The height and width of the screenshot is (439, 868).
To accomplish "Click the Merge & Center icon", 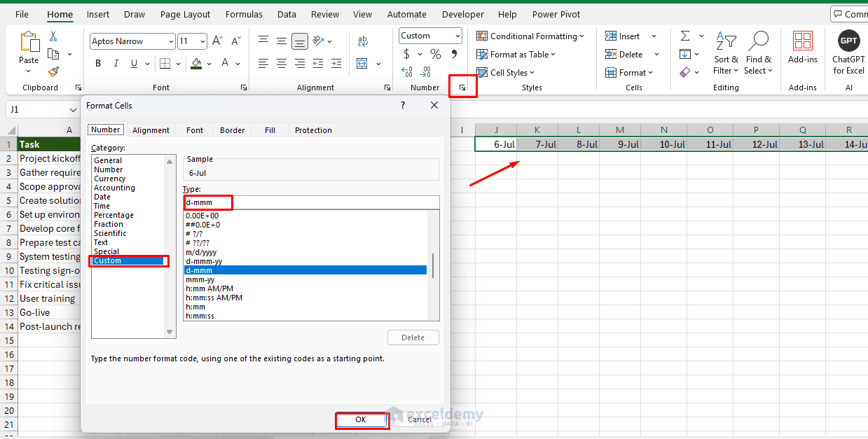I will click(x=362, y=63).
